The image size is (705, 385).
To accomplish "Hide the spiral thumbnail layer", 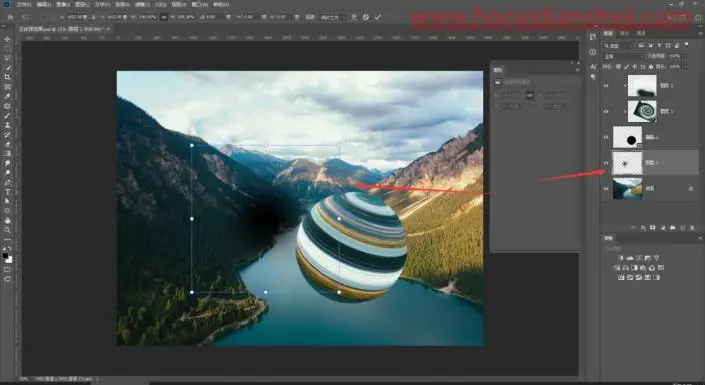I will (x=606, y=111).
